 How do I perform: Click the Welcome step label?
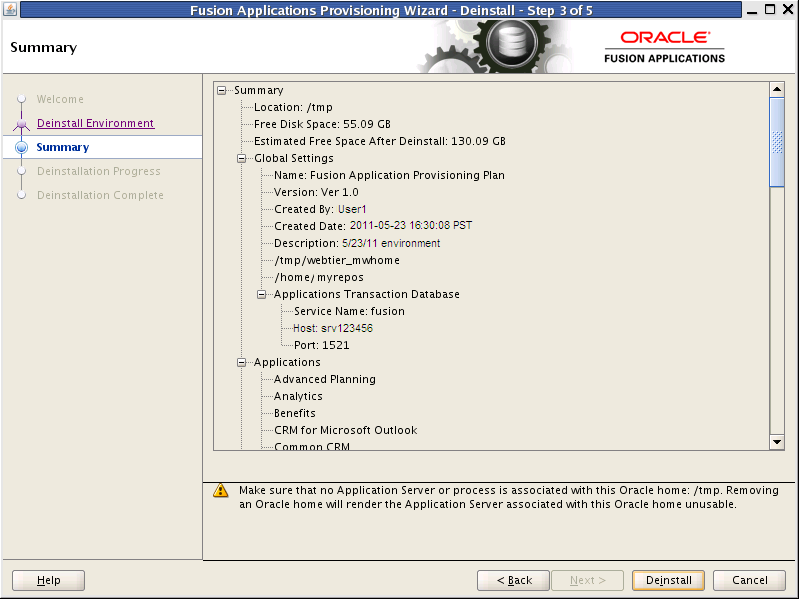(60, 99)
